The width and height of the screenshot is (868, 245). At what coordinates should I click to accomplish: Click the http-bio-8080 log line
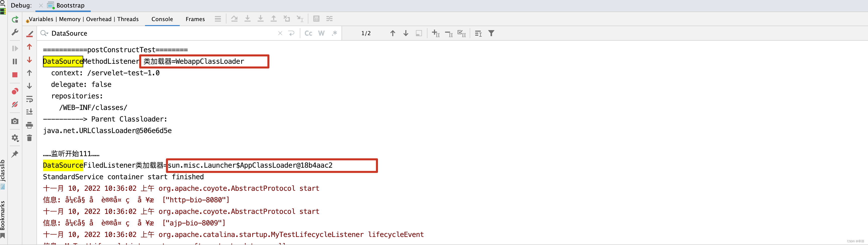coord(136,200)
